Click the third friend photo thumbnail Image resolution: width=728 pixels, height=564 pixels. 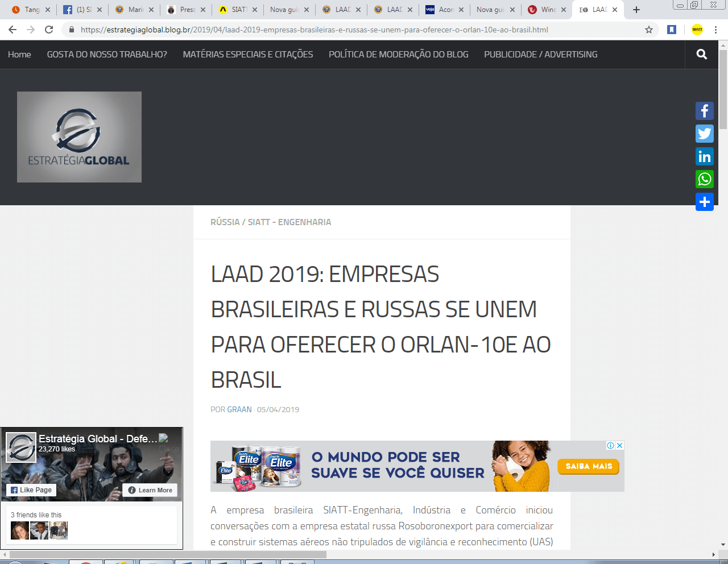[59, 530]
